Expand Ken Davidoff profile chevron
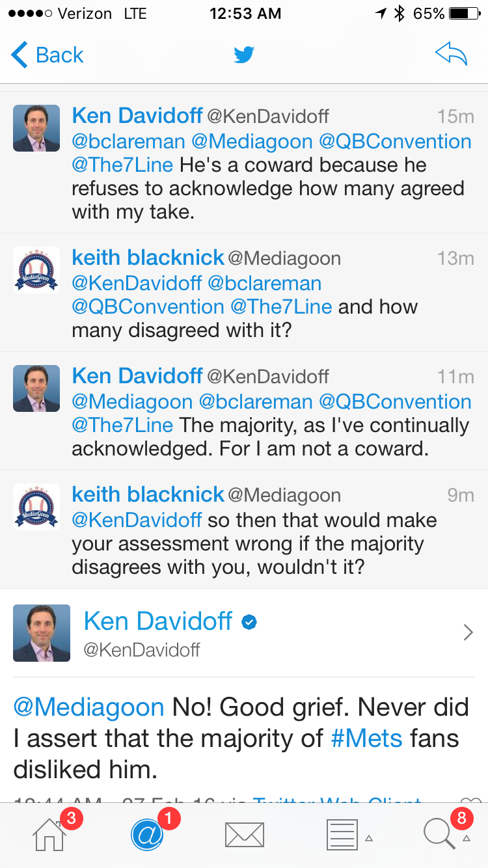Image resolution: width=488 pixels, height=868 pixels. [x=467, y=632]
